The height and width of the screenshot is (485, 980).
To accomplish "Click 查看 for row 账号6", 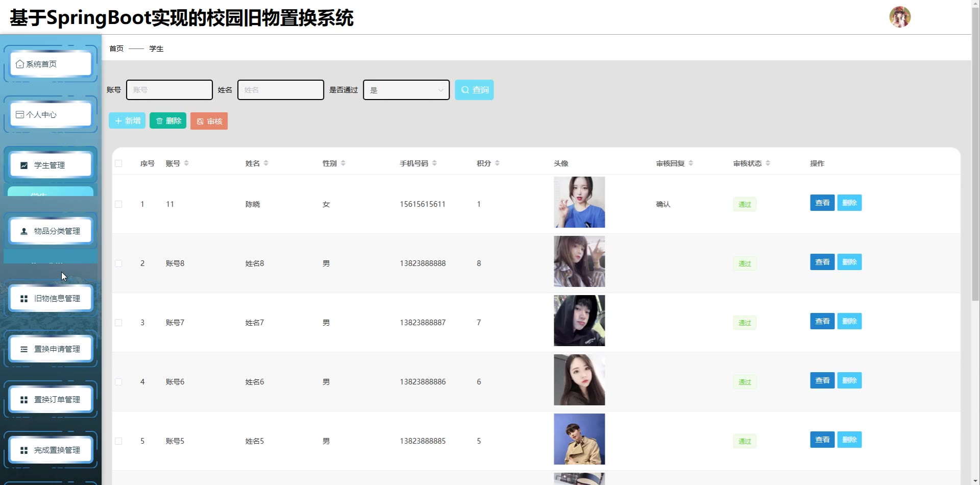I will click(822, 380).
